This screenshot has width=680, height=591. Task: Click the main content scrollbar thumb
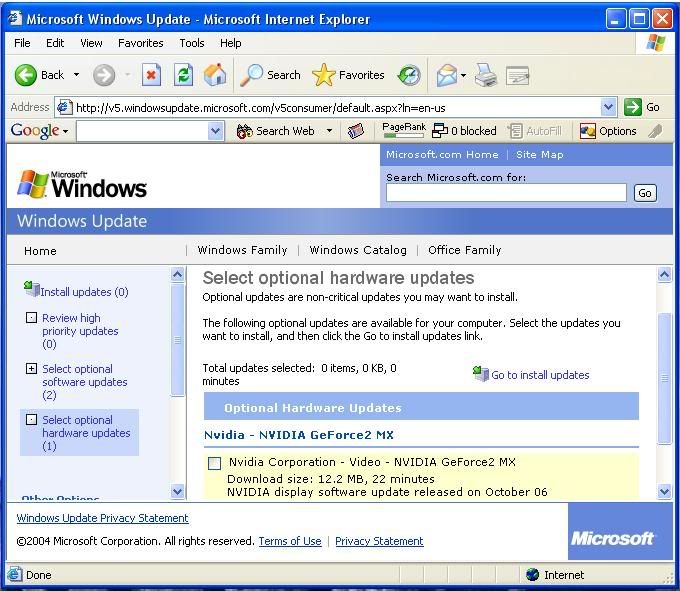tap(665, 378)
